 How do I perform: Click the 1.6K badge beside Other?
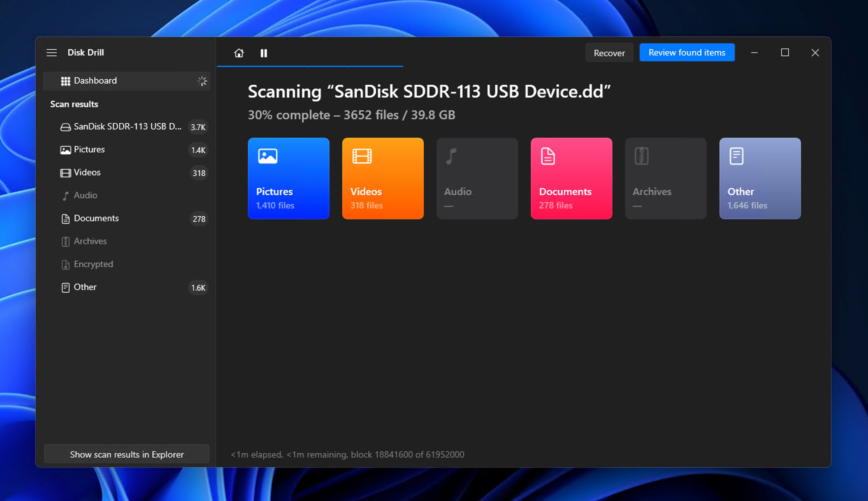point(198,288)
